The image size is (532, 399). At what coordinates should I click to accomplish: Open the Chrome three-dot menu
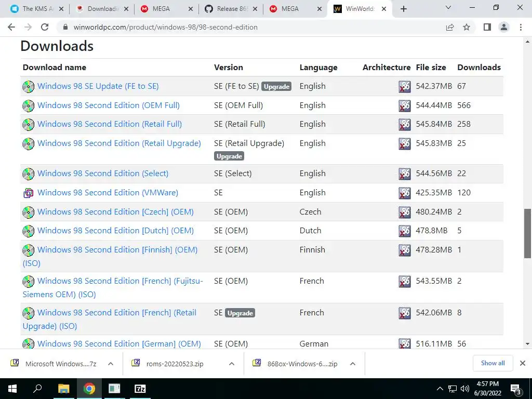[x=521, y=27]
